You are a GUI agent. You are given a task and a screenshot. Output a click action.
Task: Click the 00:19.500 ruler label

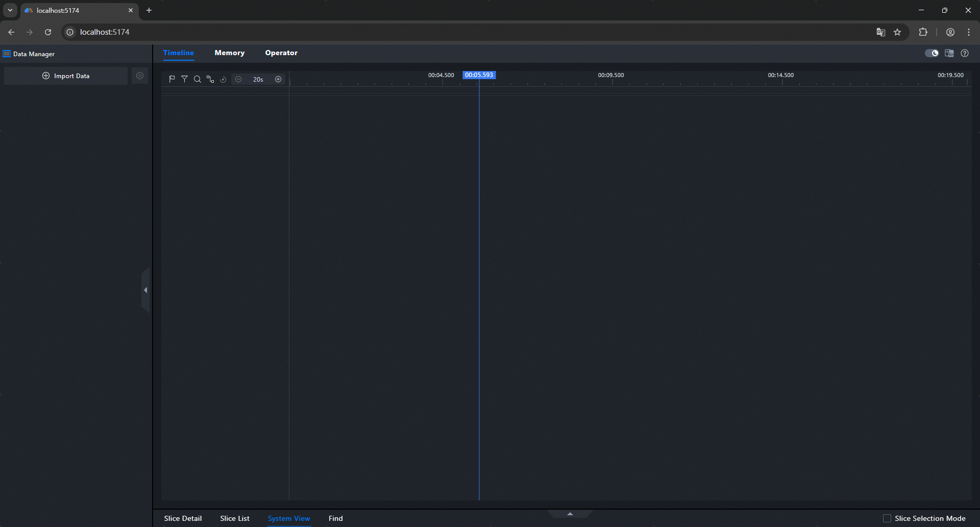point(950,75)
